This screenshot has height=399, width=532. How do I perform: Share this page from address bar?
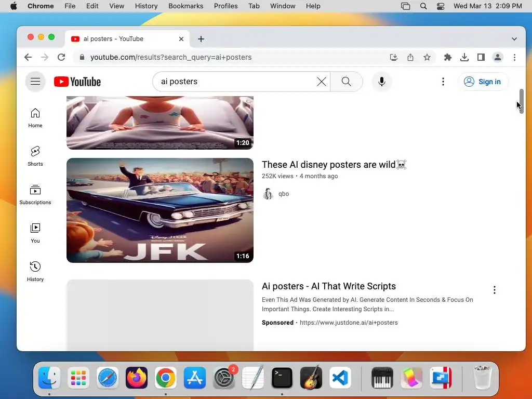pos(410,57)
